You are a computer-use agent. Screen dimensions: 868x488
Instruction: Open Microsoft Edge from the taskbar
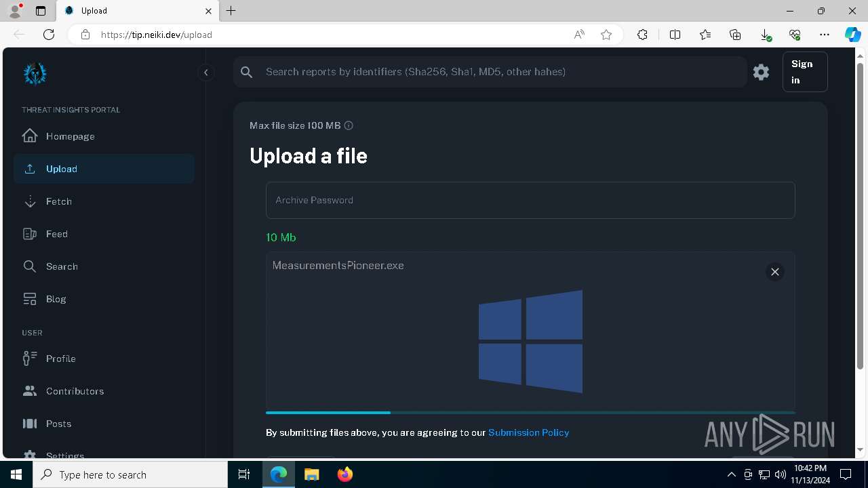[x=279, y=474]
